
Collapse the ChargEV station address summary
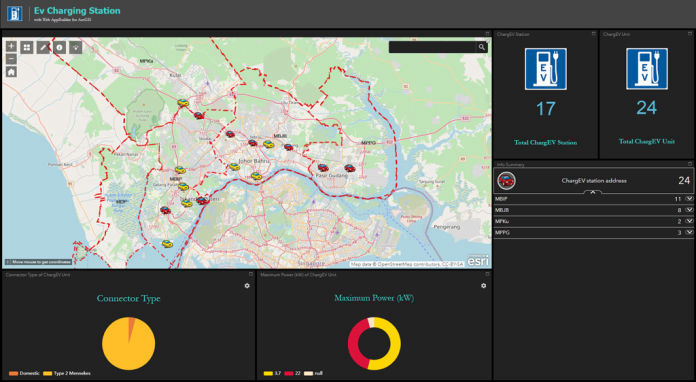[593, 192]
